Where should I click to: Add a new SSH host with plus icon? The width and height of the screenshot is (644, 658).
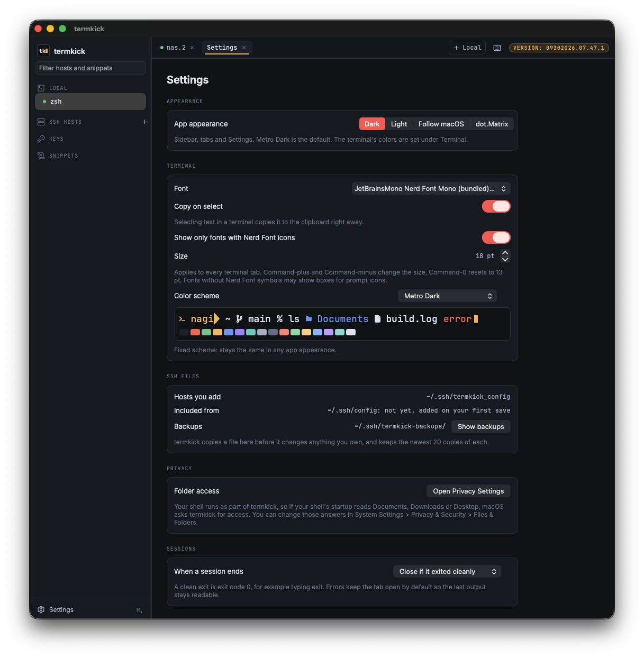[x=144, y=122]
